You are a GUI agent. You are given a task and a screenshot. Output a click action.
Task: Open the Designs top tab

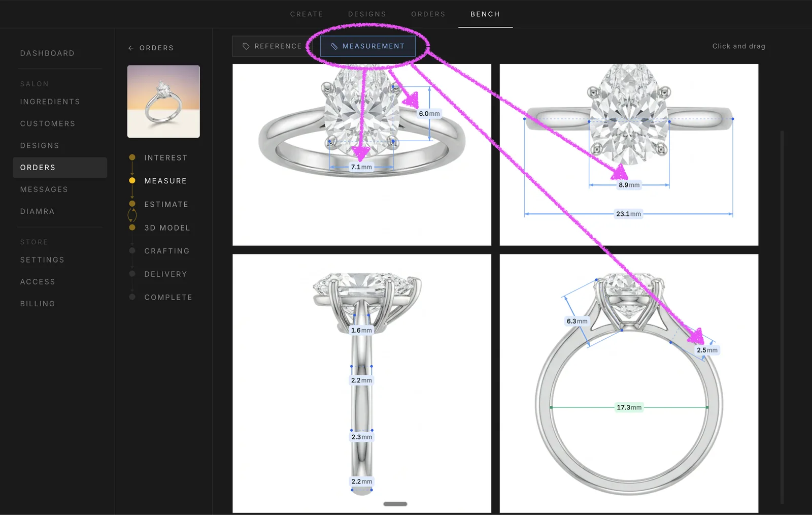click(x=367, y=14)
